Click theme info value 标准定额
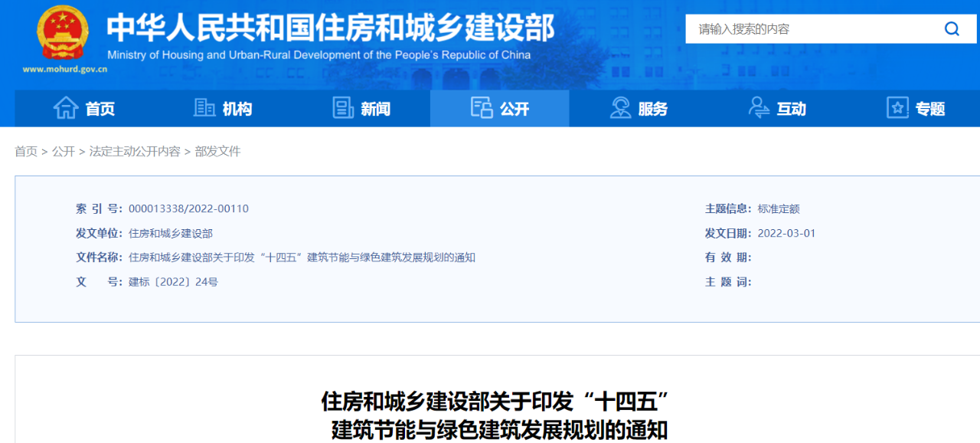The image size is (980, 443). click(x=779, y=208)
